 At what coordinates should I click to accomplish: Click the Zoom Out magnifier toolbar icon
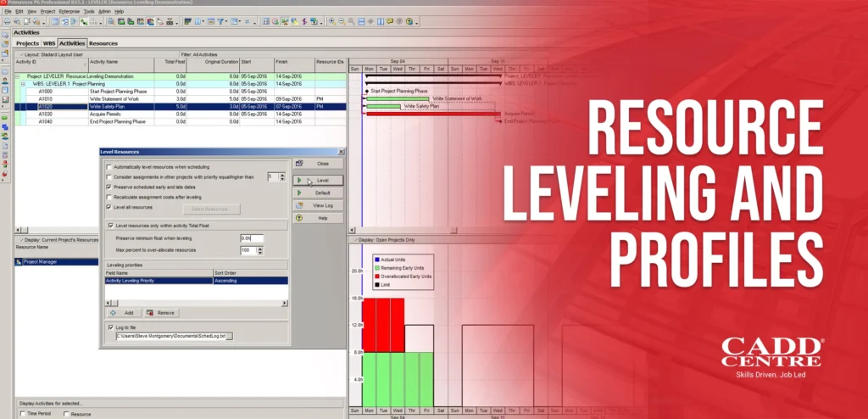340,20
